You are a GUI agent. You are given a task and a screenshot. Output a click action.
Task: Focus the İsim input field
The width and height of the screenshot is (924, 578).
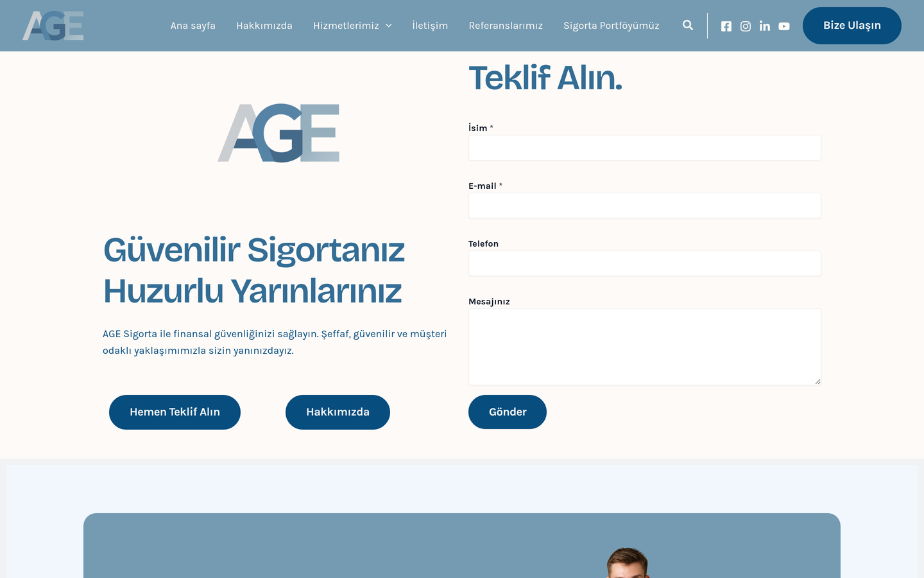(645, 148)
